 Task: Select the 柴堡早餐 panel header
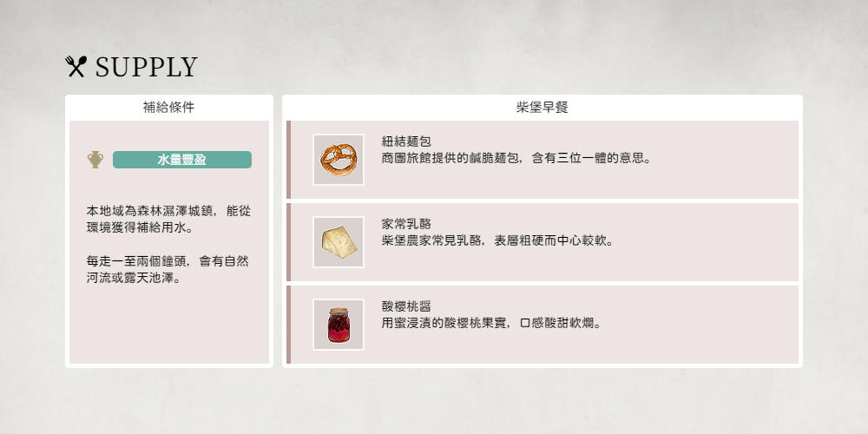pos(542,108)
